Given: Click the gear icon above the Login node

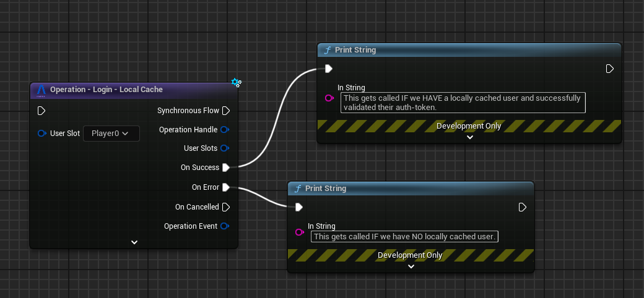Looking at the screenshot, I should point(236,82).
